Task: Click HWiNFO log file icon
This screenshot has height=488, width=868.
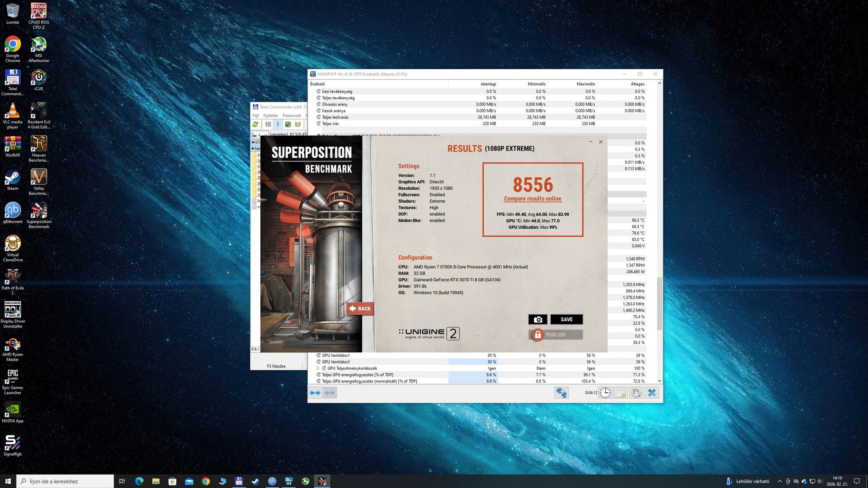Action: pyautogui.click(x=621, y=393)
